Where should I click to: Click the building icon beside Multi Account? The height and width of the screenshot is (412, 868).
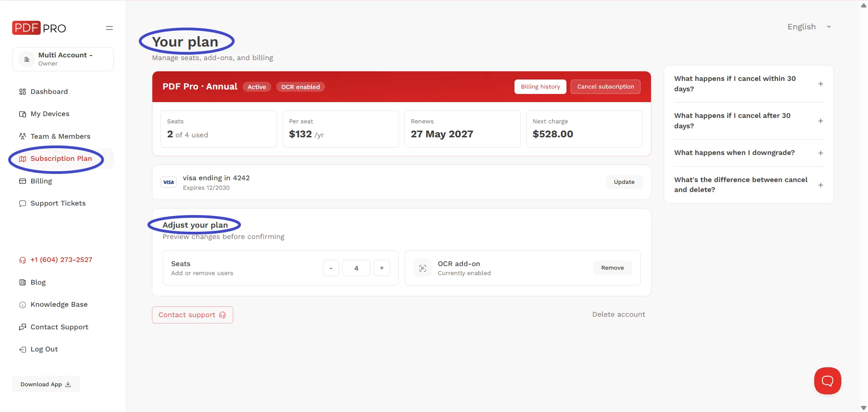(27, 59)
